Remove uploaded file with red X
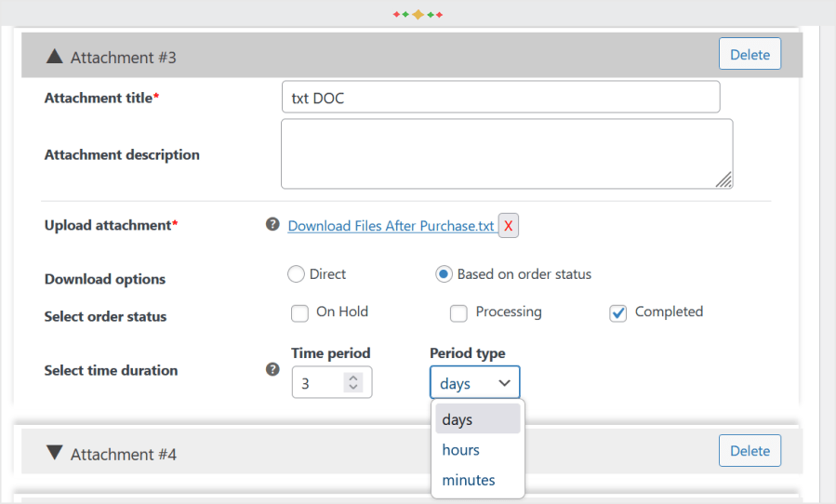The width and height of the screenshot is (836, 504). (509, 226)
